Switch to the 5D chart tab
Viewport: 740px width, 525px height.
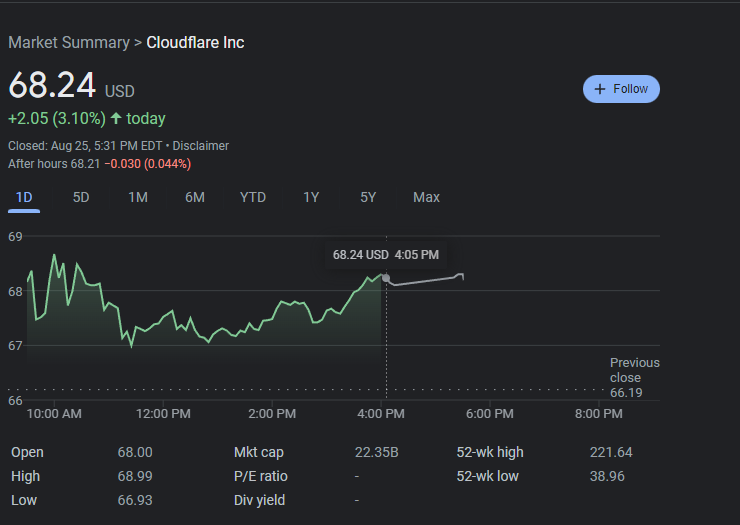(x=81, y=197)
